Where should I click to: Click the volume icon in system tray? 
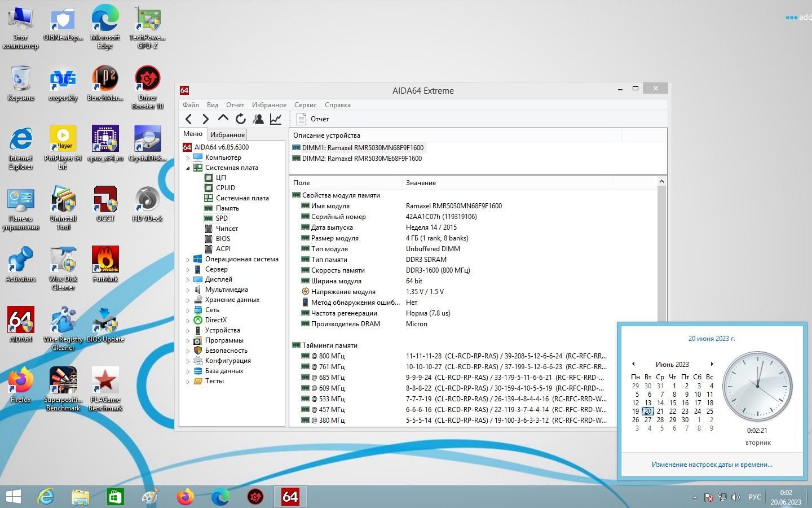point(735,497)
